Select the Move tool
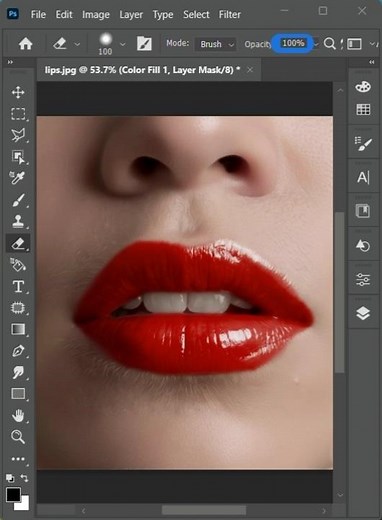The image size is (382, 520). click(x=18, y=92)
